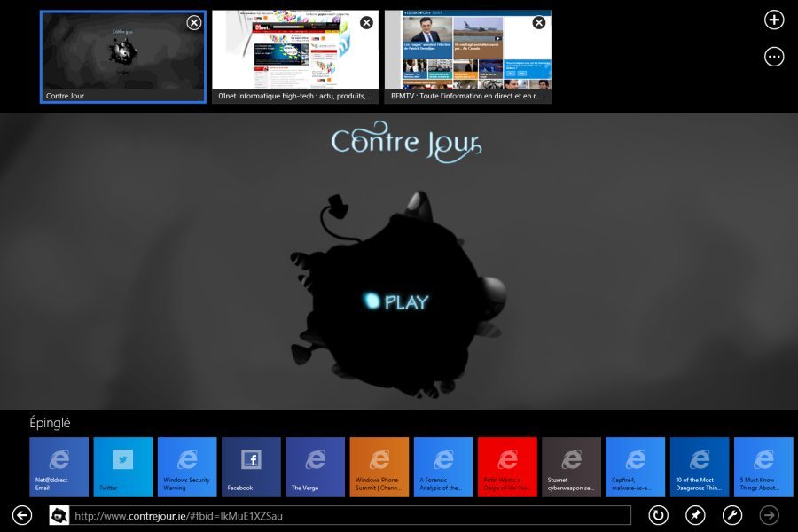Open the Net@ddress Email pinned tile

(59, 466)
